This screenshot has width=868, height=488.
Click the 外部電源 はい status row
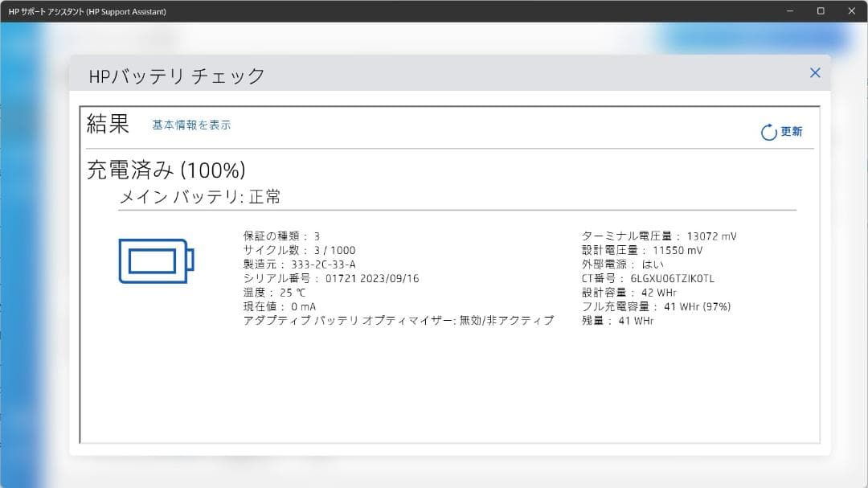tap(623, 264)
